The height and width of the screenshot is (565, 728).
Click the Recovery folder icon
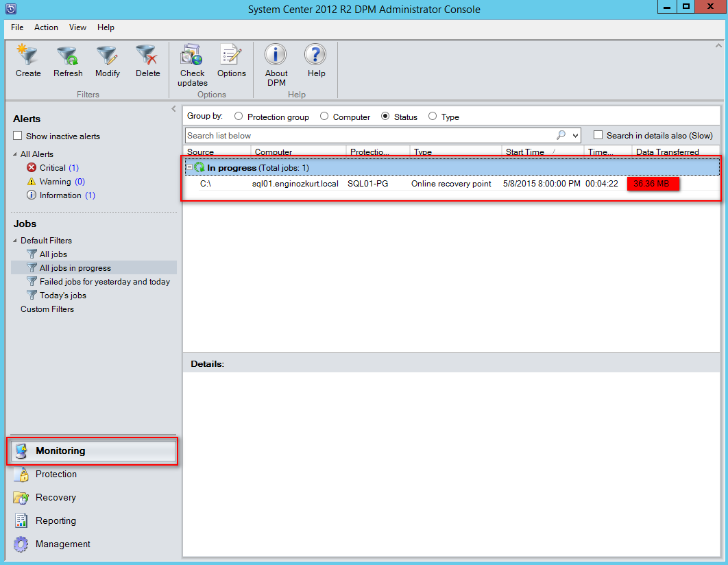point(21,498)
